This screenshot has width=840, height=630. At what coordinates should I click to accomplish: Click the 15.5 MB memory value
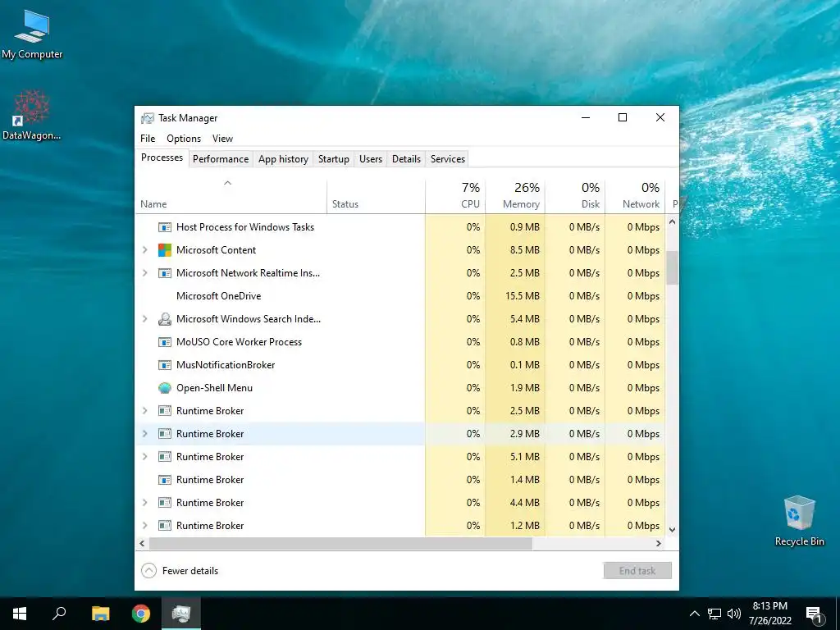click(x=523, y=296)
